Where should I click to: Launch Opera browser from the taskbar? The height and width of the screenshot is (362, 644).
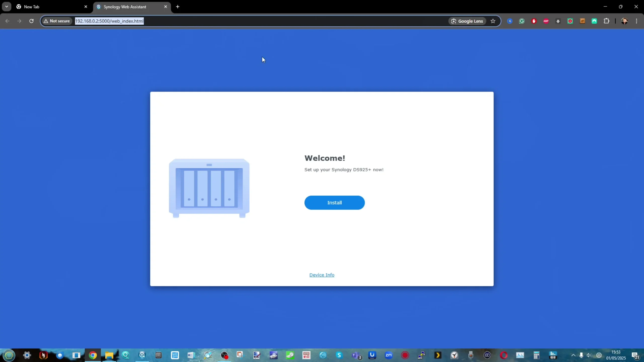point(504,355)
